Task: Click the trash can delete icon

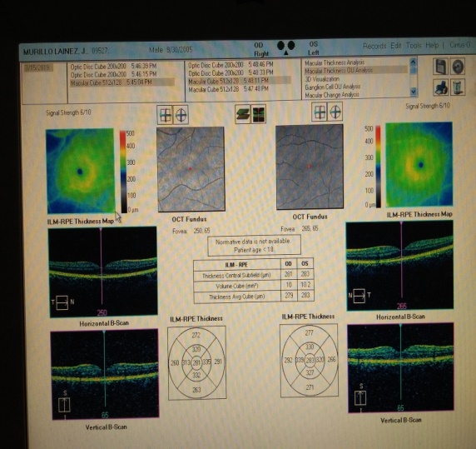Action: [458, 87]
